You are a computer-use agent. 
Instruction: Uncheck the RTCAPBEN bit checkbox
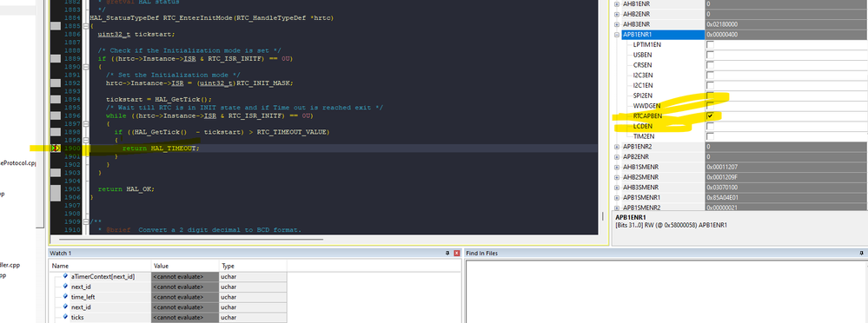click(x=710, y=116)
